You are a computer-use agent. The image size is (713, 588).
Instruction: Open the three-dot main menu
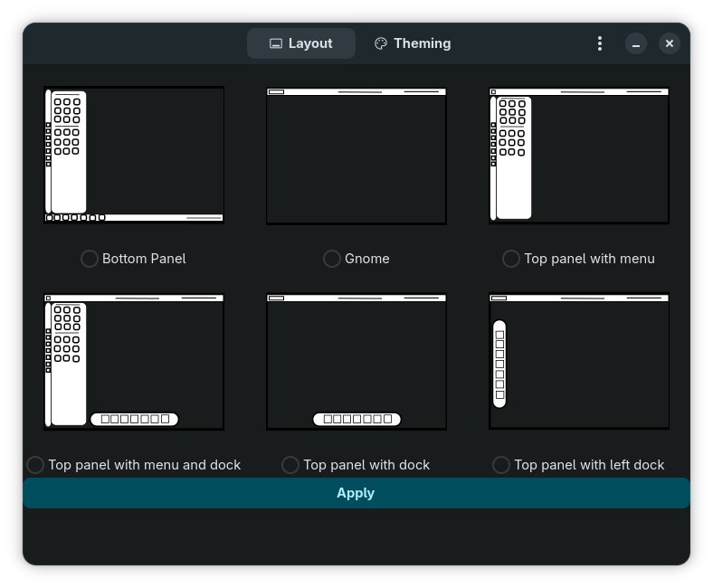[x=600, y=43]
